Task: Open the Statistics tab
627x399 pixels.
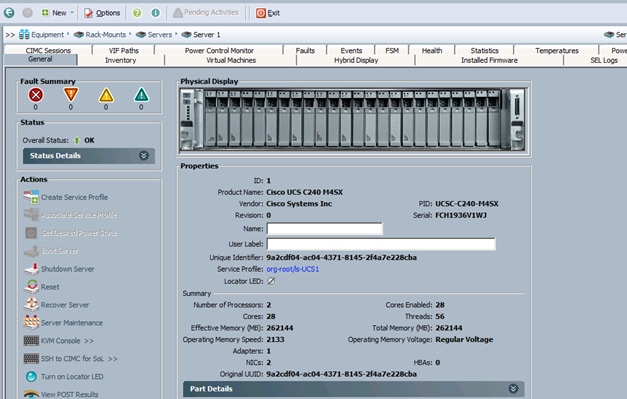Action: [484, 50]
